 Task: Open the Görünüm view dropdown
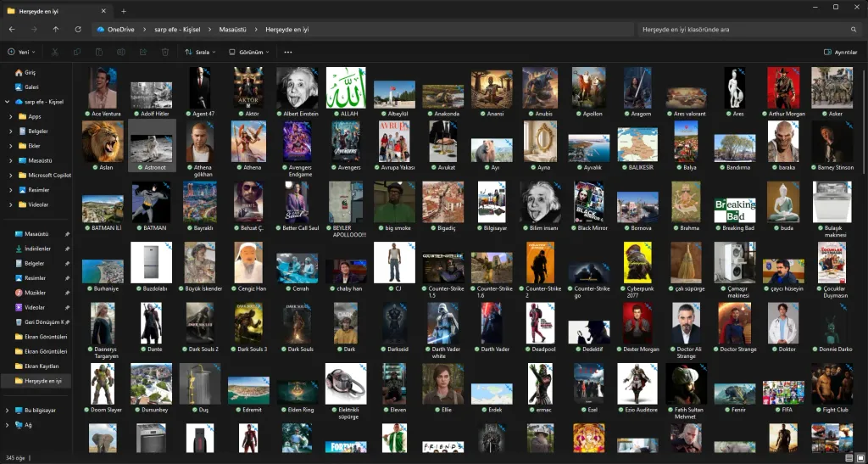point(248,52)
